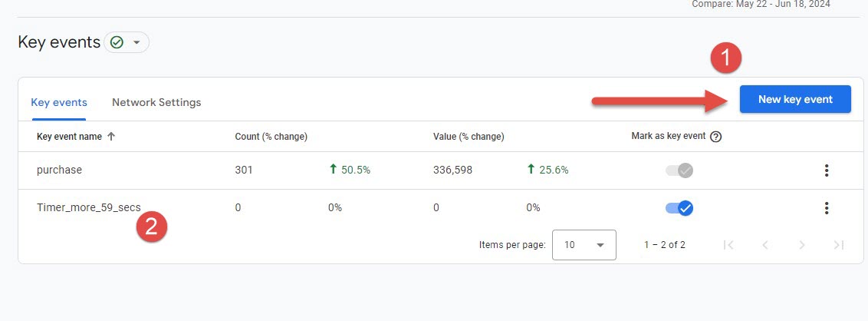868x321 pixels.
Task: Open Items per page dropdown
Action: [x=584, y=245]
